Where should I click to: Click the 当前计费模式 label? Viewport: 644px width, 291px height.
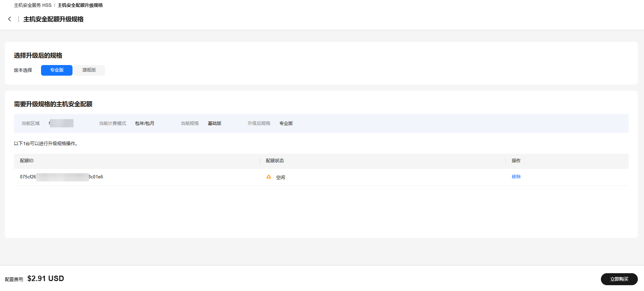(113, 123)
